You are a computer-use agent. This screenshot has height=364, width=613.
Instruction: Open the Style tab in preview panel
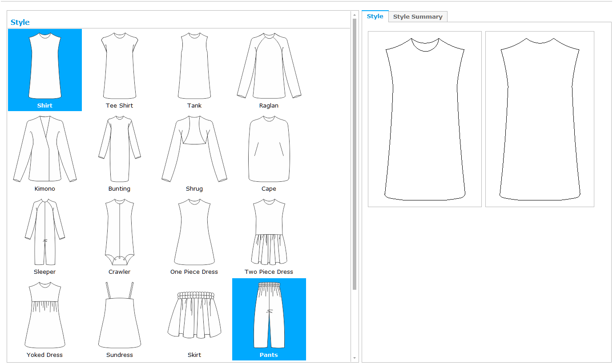[x=375, y=16]
